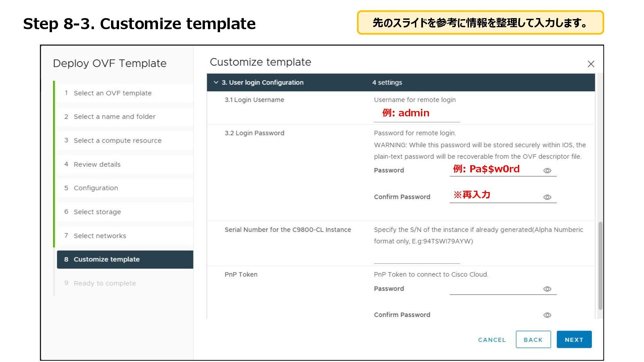Return to step 4 Review details
The width and height of the screenshot is (644, 362).
[97, 165]
